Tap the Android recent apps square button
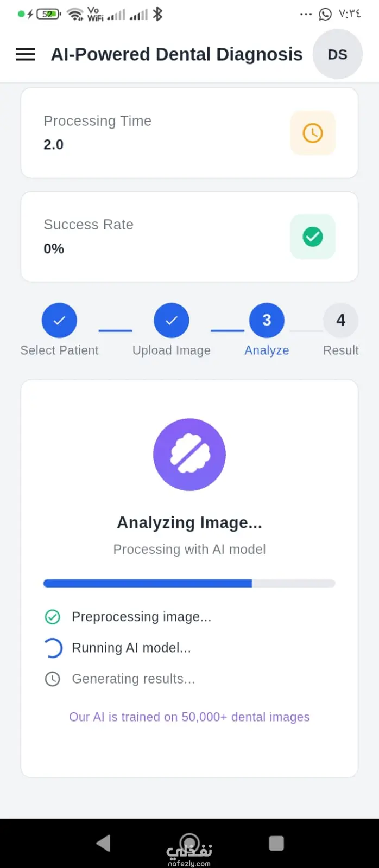This screenshot has height=868, width=379. tap(276, 843)
